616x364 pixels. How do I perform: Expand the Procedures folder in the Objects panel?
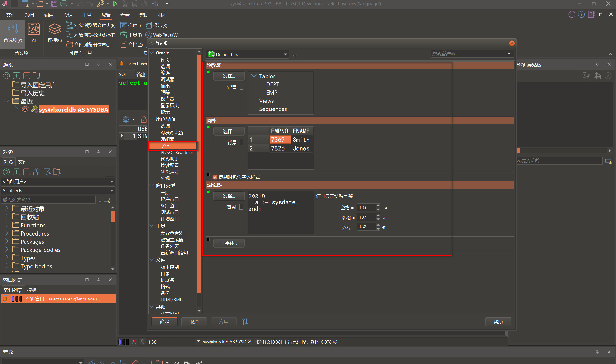coord(7,233)
